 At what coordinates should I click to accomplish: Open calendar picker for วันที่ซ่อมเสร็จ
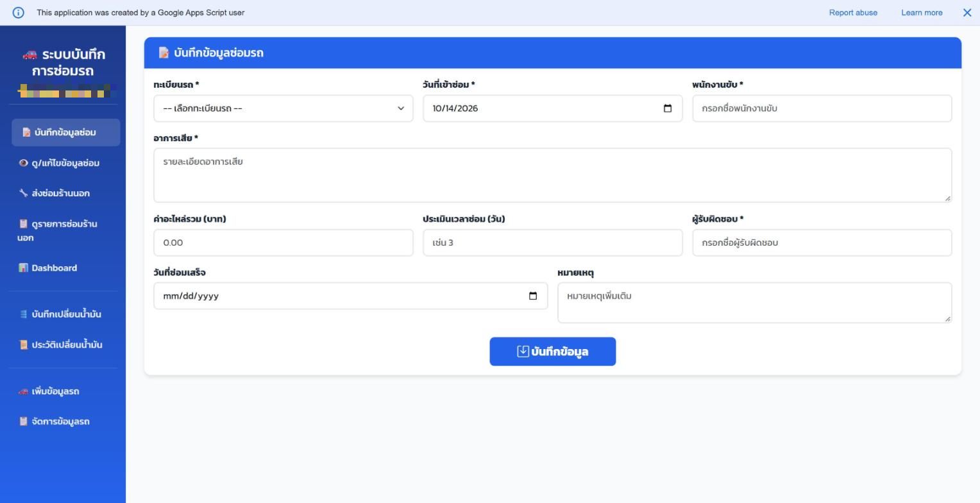click(x=533, y=296)
